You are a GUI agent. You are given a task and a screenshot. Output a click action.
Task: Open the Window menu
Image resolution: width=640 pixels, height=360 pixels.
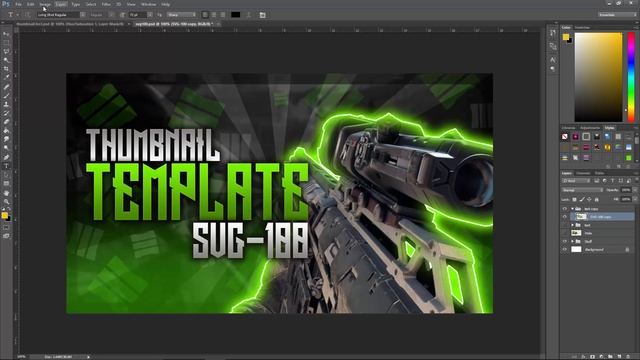click(x=149, y=4)
